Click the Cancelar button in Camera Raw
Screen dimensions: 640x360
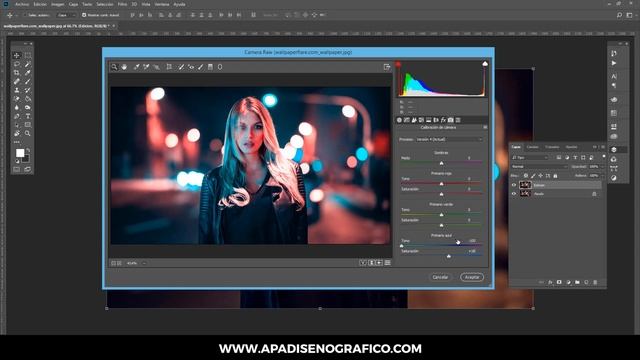[x=440, y=277]
